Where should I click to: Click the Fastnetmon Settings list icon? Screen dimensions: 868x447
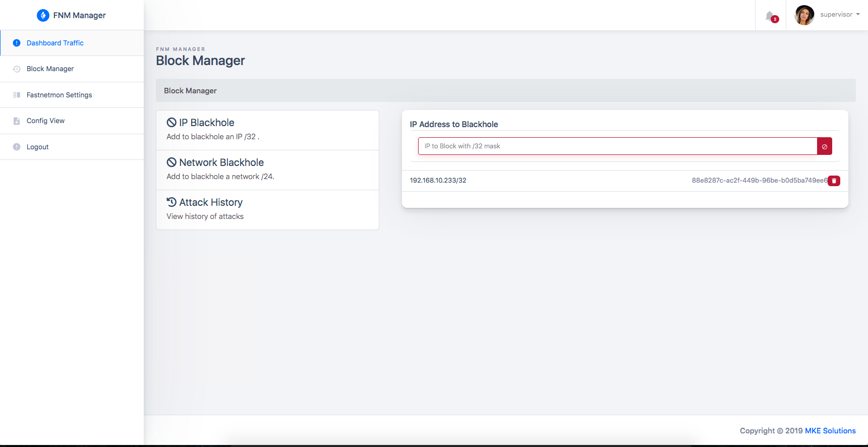point(17,95)
